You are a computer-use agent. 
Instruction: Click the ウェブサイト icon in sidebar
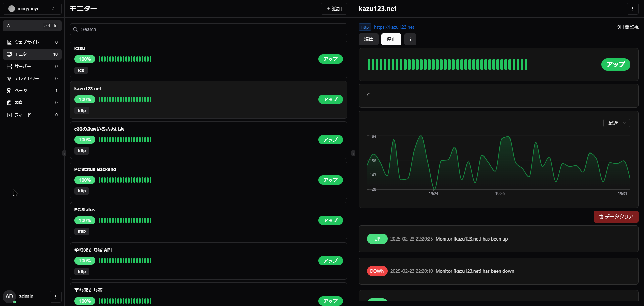click(x=9, y=42)
